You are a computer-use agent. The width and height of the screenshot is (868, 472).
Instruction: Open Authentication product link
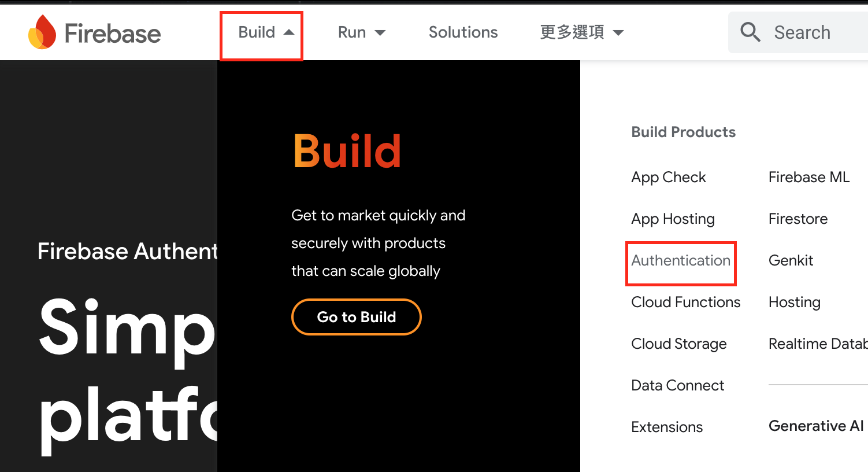click(x=681, y=261)
